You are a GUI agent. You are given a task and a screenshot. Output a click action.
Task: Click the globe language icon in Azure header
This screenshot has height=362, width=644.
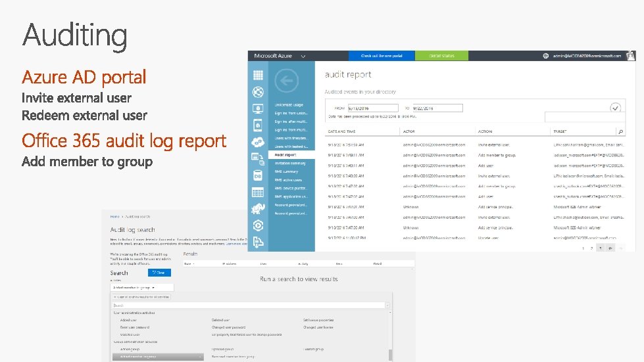[546, 56]
